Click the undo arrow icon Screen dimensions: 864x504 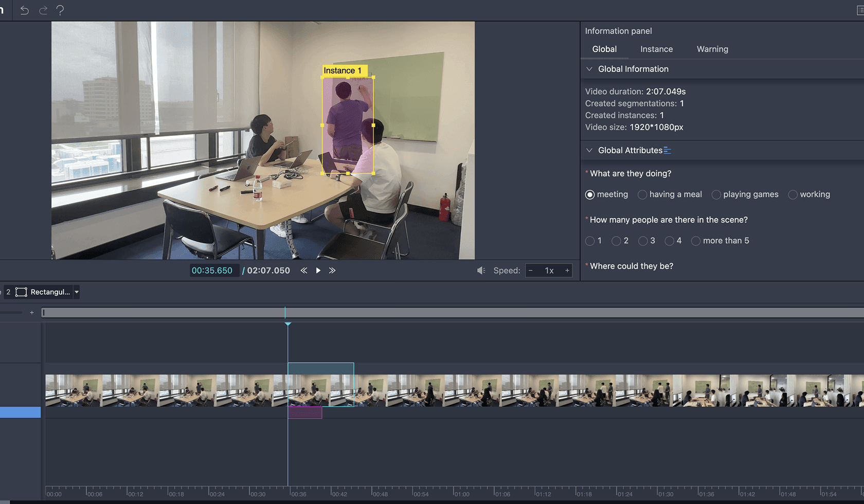(x=24, y=10)
